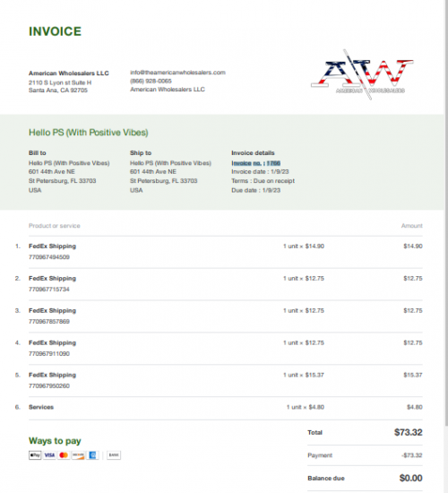Click the Due date : 1/9/23 line
Viewport: 448px width, 493px height.
(x=256, y=190)
